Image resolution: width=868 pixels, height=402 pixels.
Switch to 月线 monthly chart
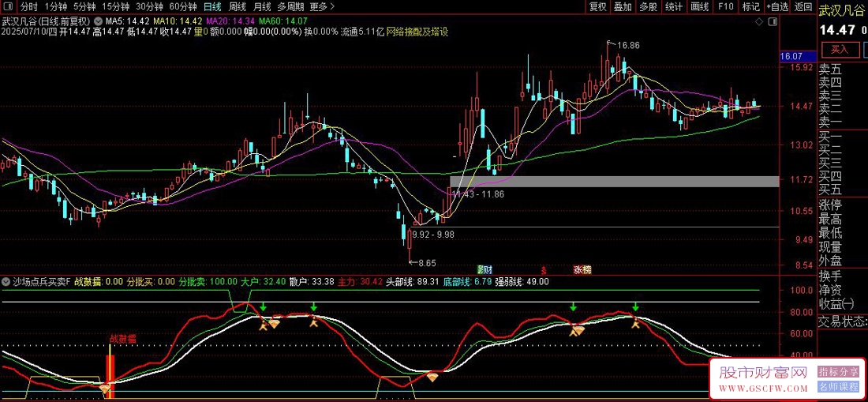pyautogui.click(x=262, y=7)
